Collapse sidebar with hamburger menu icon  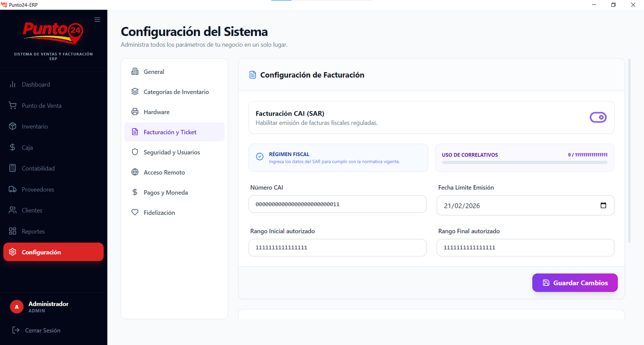point(97,20)
